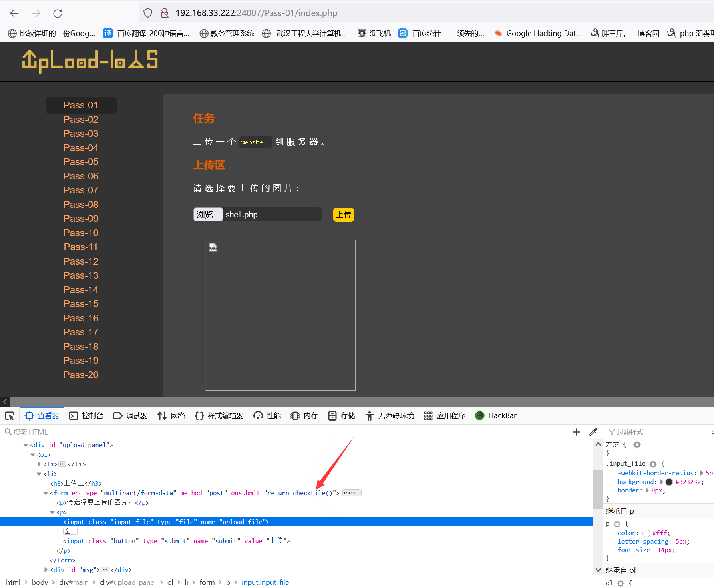Image resolution: width=714 pixels, height=588 pixels.
Task: Click the .input_file rule selector highlighter
Action: pyautogui.click(x=653, y=464)
